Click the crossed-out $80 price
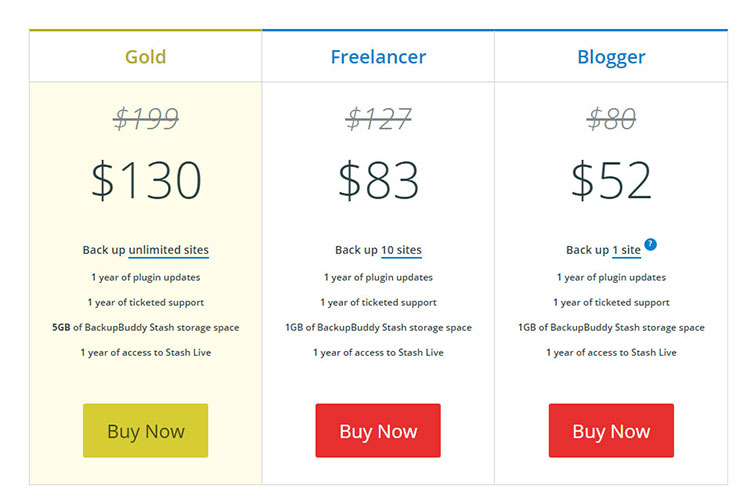This screenshot has height=496, width=750. (611, 119)
